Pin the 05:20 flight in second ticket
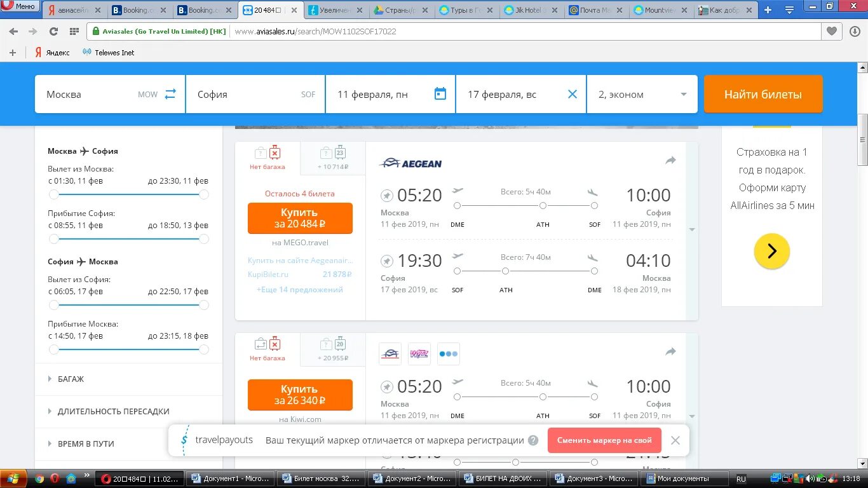 387,387
